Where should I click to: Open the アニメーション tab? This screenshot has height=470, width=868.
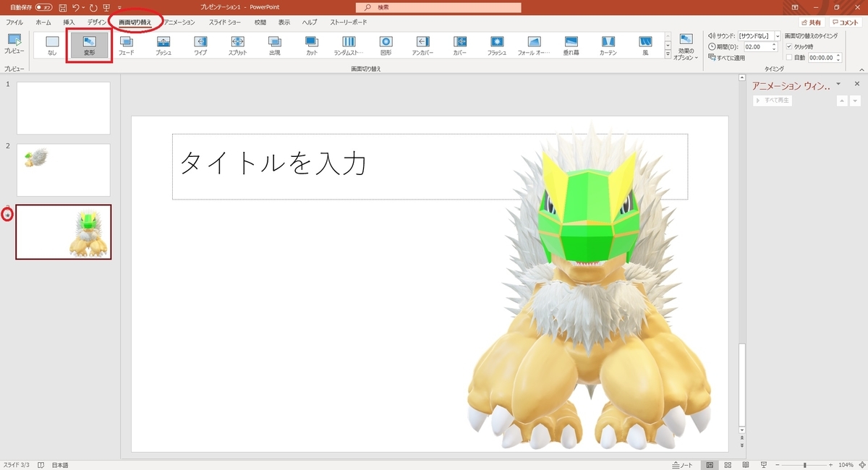click(179, 22)
